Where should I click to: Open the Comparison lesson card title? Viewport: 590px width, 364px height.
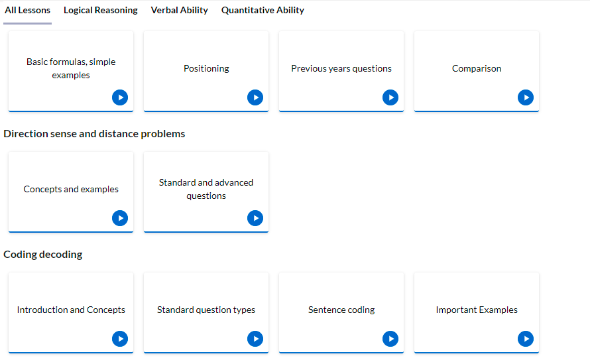pos(477,68)
